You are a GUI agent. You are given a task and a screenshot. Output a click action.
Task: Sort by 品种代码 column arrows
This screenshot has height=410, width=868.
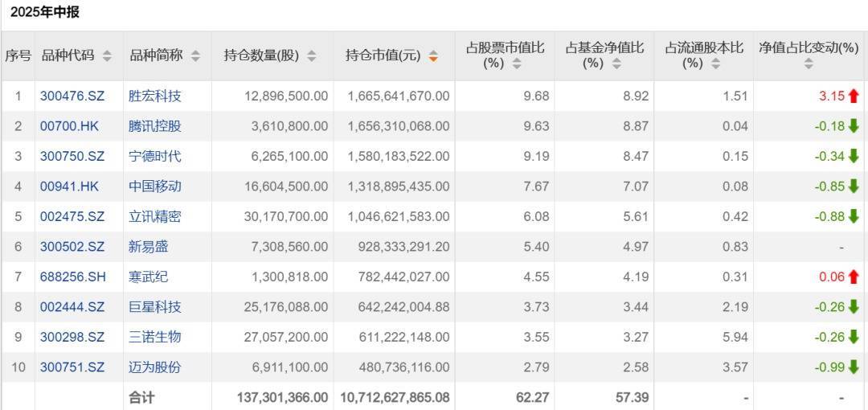107,55
